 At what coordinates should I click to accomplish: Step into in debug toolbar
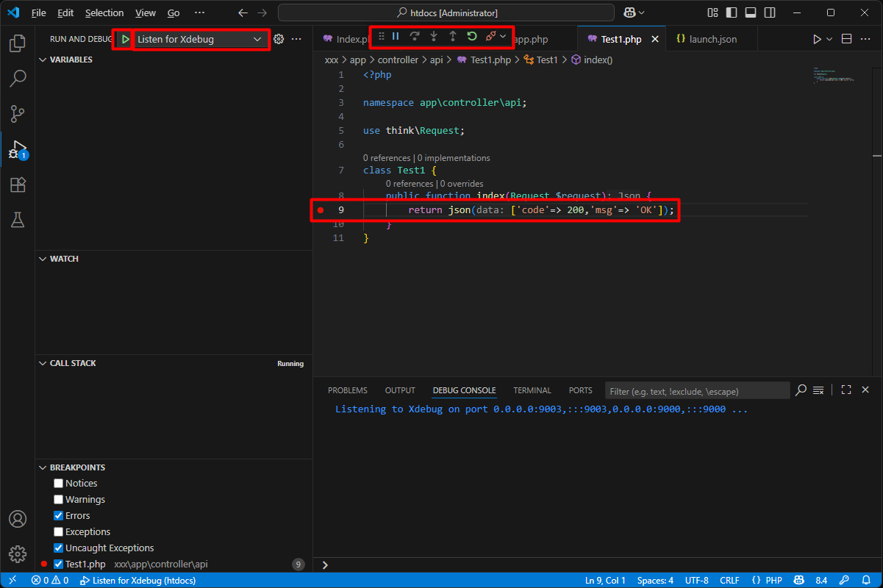[x=434, y=36]
